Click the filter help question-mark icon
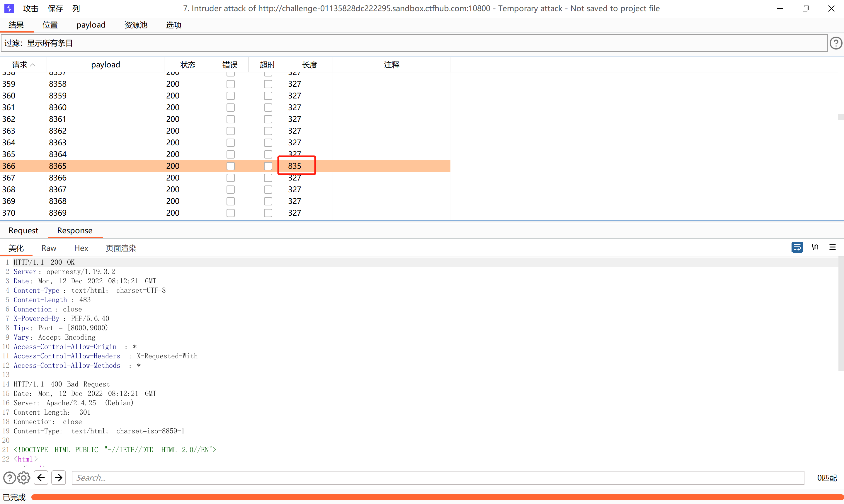The image size is (844, 504). coord(835,43)
